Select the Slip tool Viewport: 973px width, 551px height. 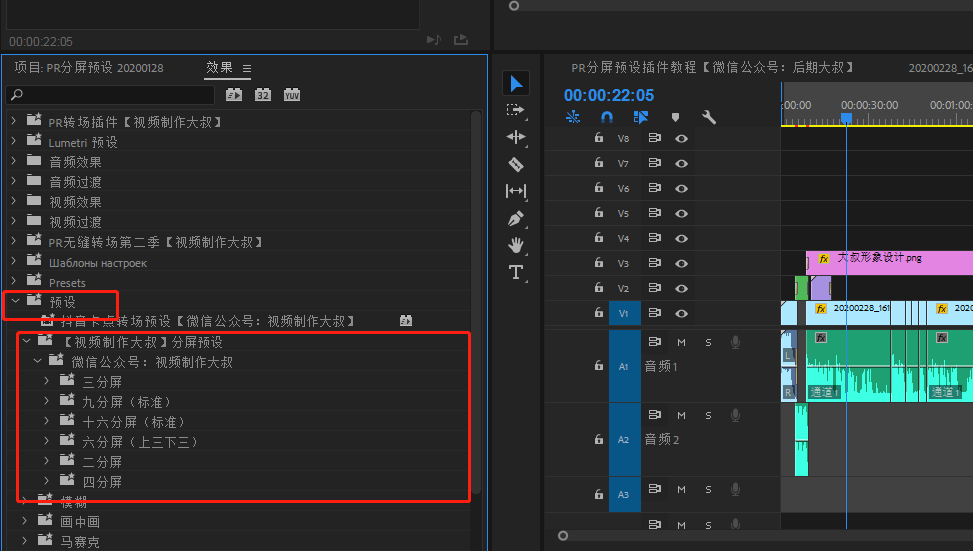pos(516,191)
